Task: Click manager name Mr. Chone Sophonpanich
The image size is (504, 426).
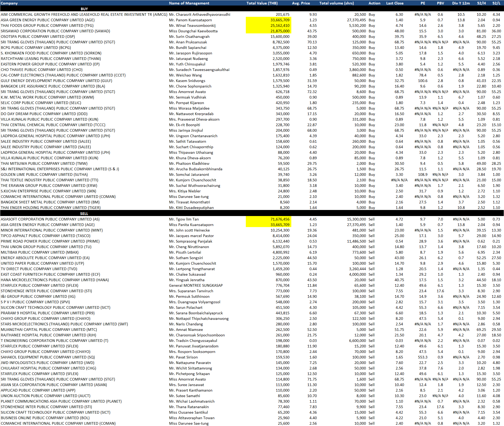Action: 190,86
